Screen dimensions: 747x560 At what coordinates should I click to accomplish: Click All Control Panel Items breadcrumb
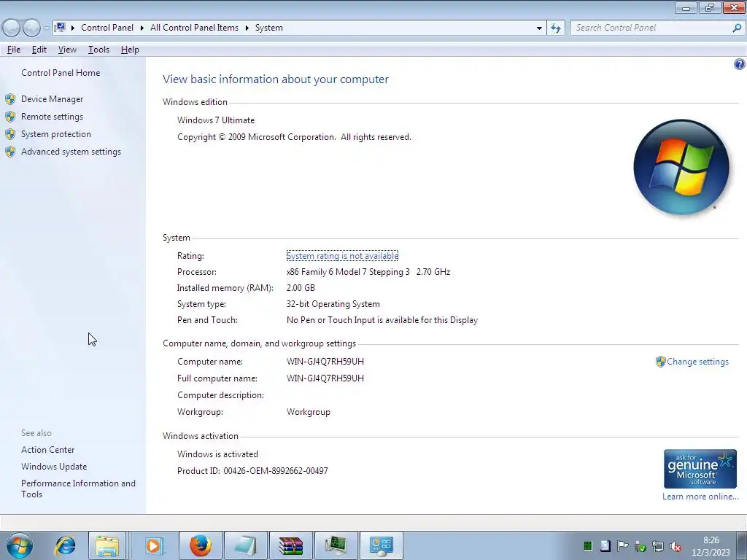tap(194, 28)
